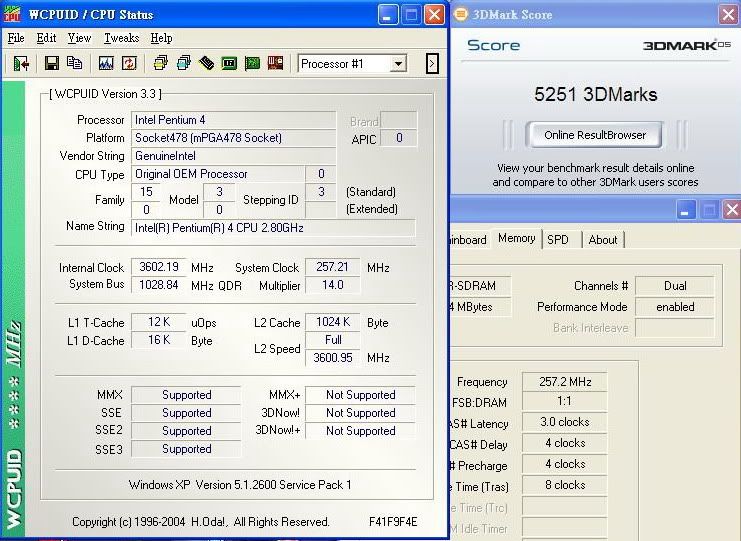This screenshot has height=541, width=741.
Task: Click the memory module chip icon
Action: click(x=206, y=64)
